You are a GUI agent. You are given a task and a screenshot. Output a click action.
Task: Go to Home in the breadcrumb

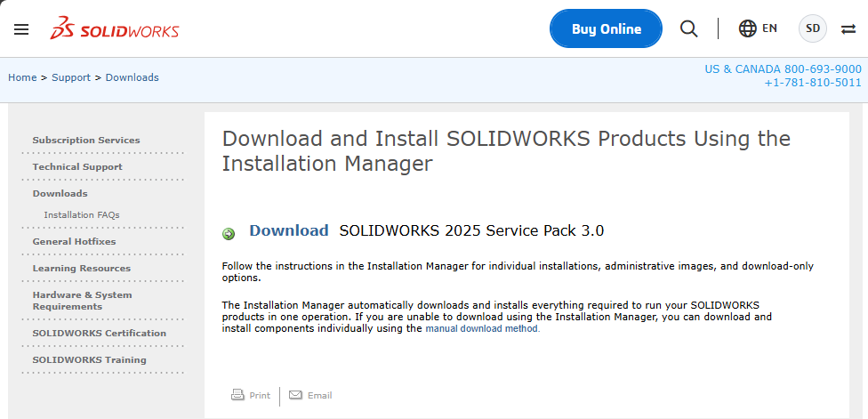point(22,77)
